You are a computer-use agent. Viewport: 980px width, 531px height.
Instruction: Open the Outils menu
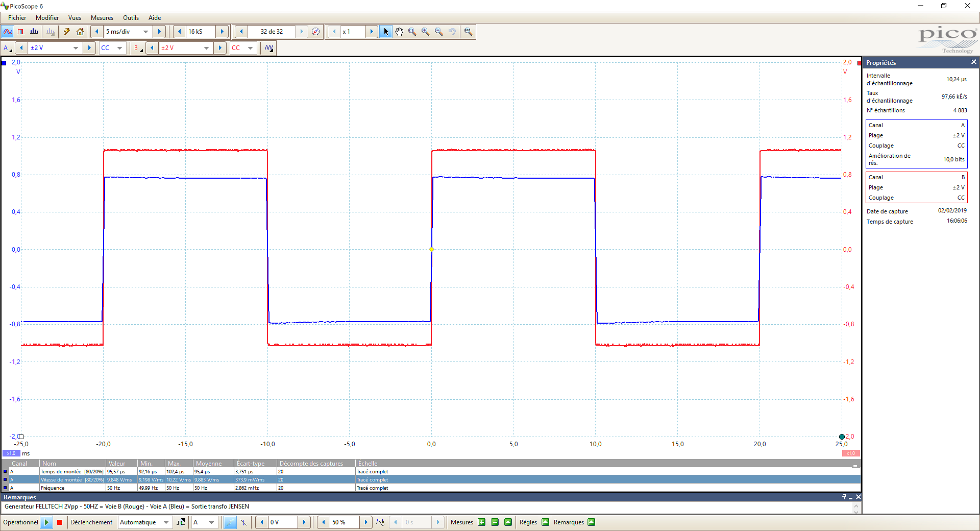[131, 18]
